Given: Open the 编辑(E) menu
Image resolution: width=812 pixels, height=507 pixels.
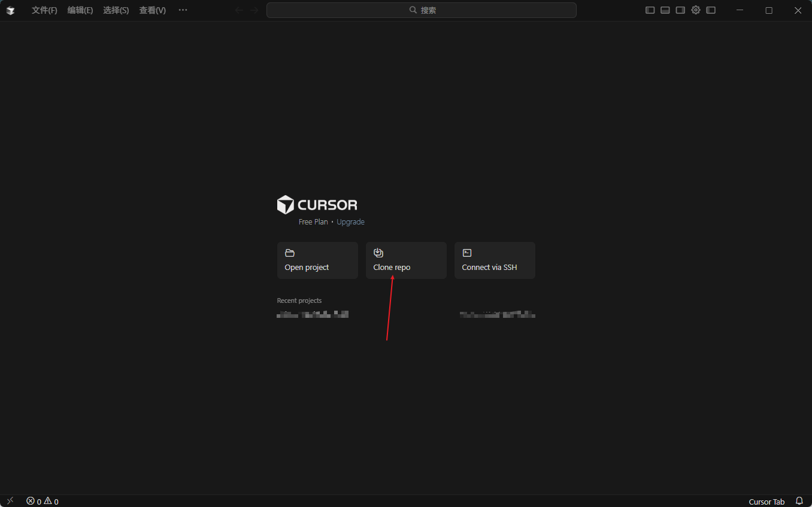Looking at the screenshot, I should tap(80, 10).
